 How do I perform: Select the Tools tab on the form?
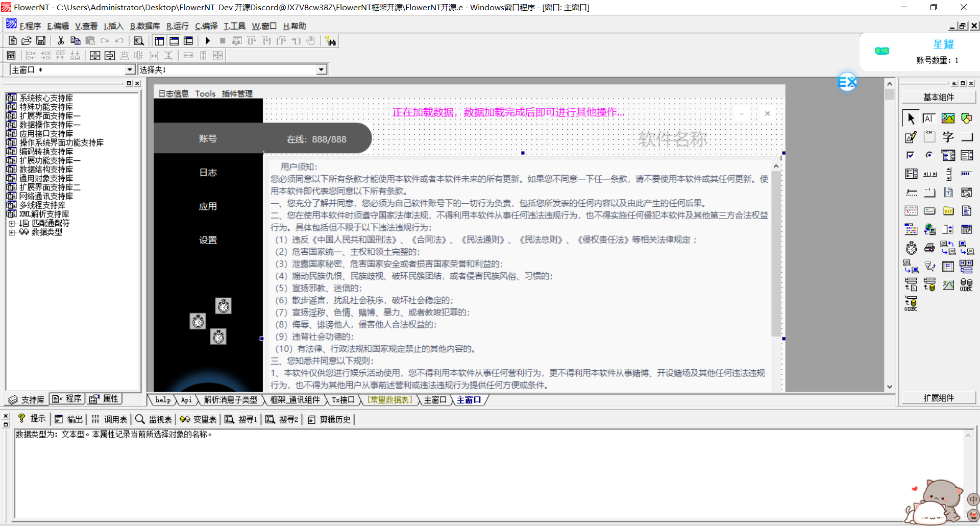pos(205,93)
